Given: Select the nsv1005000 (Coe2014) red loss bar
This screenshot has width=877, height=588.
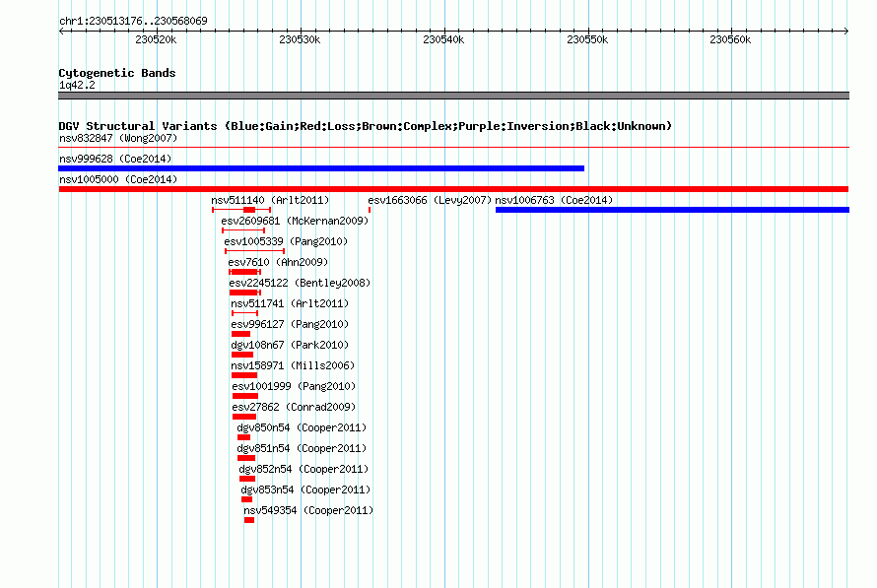Looking at the screenshot, I should tap(453, 189).
